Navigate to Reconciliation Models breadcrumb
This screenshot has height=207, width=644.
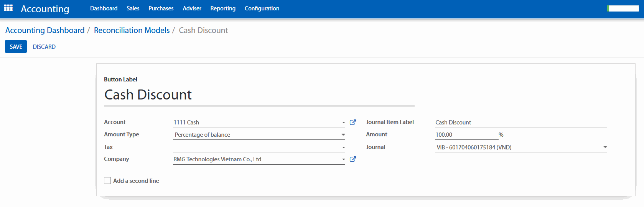tap(132, 30)
